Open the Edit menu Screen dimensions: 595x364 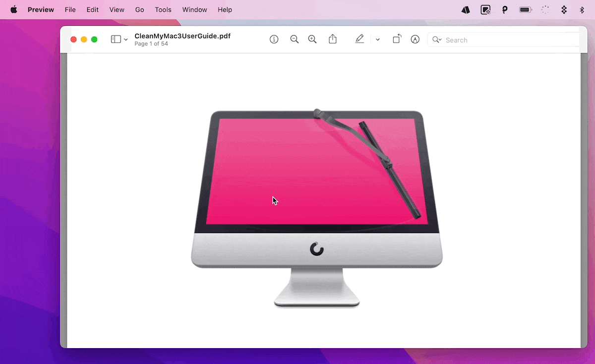[x=92, y=9]
